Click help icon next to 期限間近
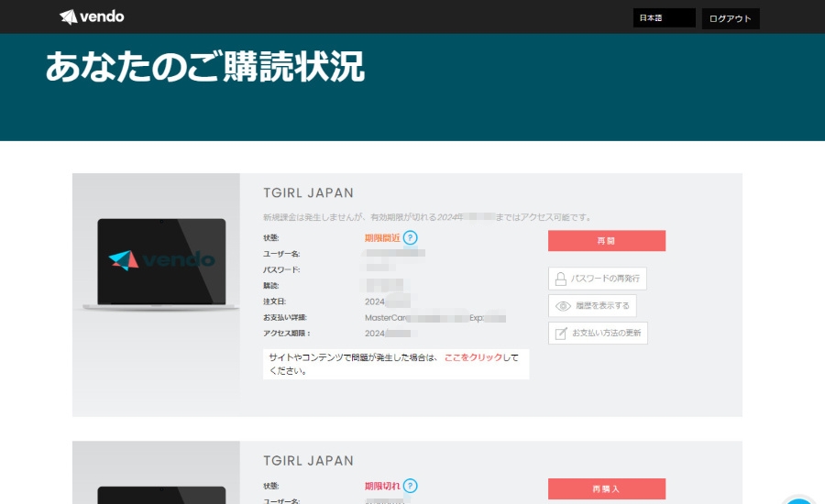 coord(410,237)
